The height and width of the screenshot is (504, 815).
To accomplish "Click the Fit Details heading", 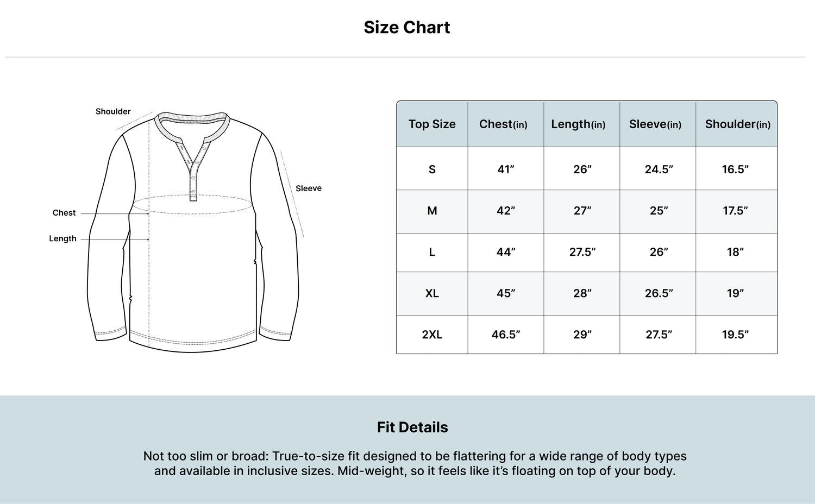I will (x=412, y=427).
